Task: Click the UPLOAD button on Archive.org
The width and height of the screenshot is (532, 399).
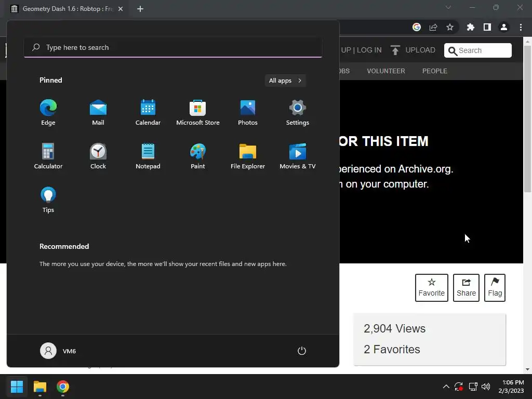Action: [413, 50]
